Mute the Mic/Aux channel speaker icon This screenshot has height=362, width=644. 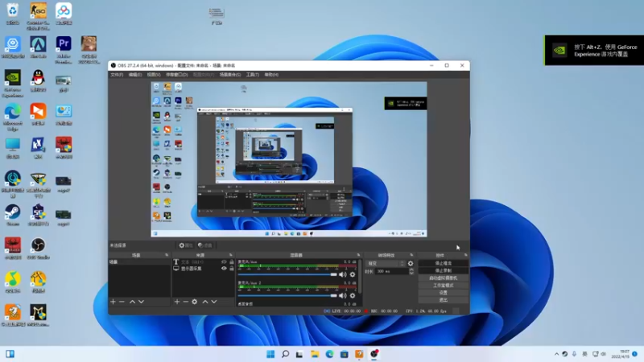tap(343, 274)
